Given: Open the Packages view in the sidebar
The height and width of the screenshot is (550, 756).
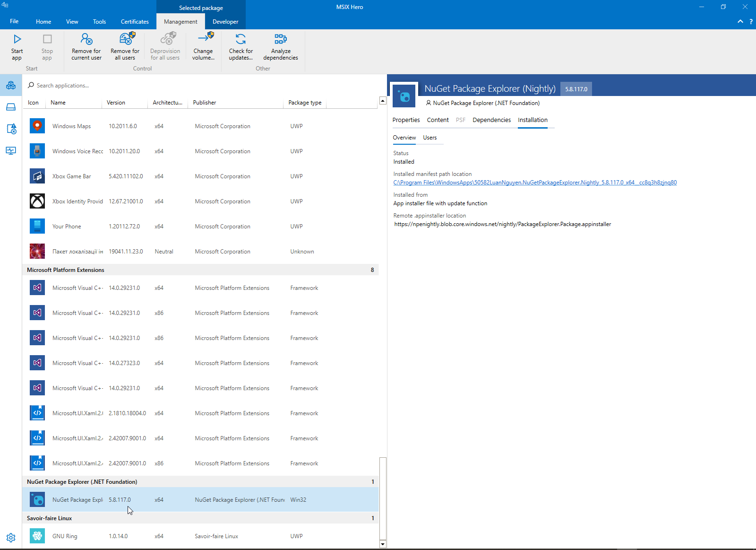Looking at the screenshot, I should [11, 86].
